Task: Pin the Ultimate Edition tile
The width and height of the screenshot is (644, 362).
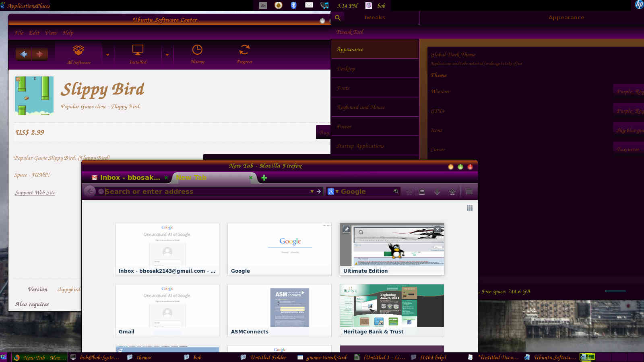Action: point(347,229)
